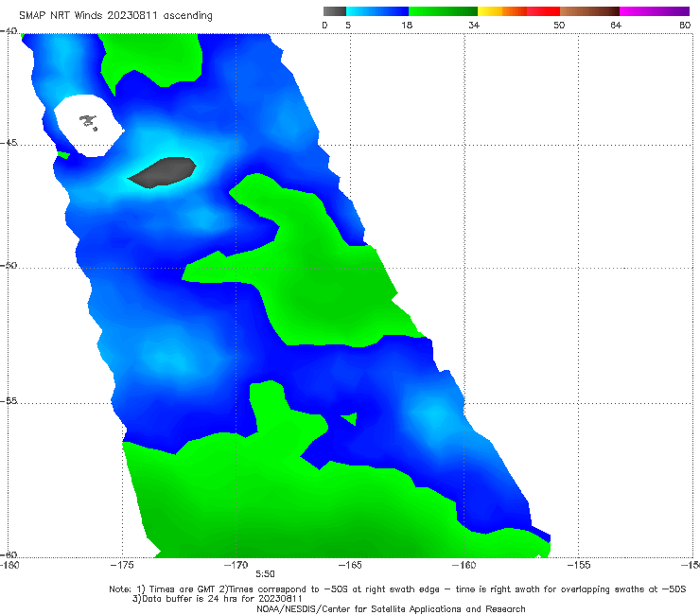Click the latitude label '-50'
Screen dimensions: 700x615
[x=8, y=265]
